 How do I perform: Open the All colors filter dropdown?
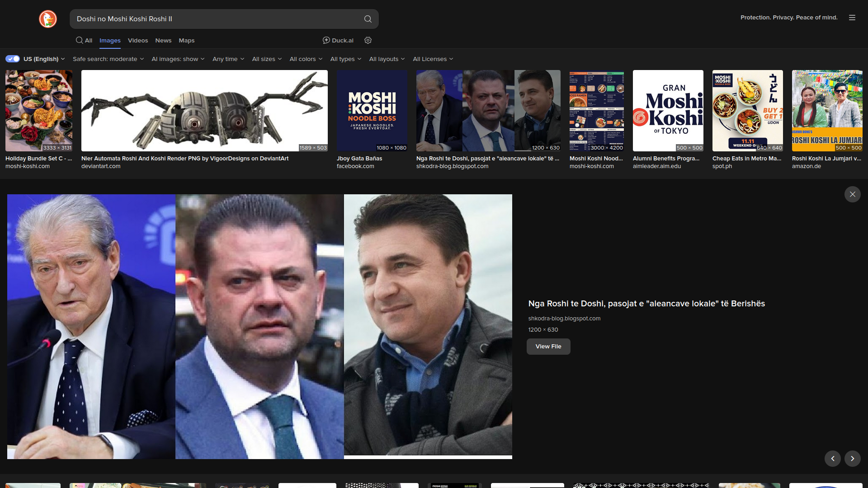point(306,59)
